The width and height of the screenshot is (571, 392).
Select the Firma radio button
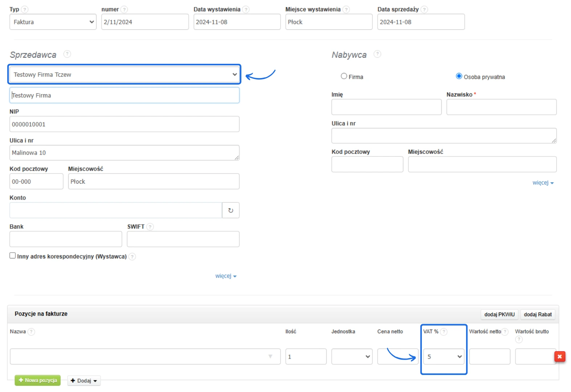tap(344, 76)
